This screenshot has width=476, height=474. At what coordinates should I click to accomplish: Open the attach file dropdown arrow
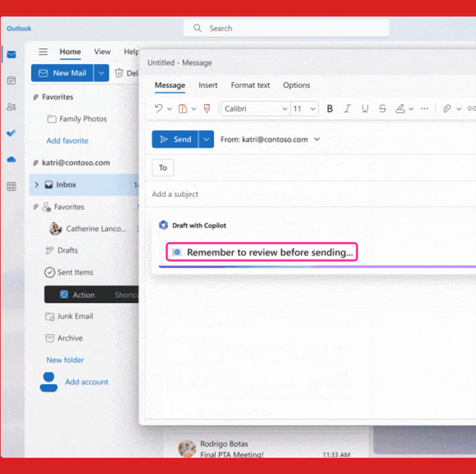tap(459, 109)
